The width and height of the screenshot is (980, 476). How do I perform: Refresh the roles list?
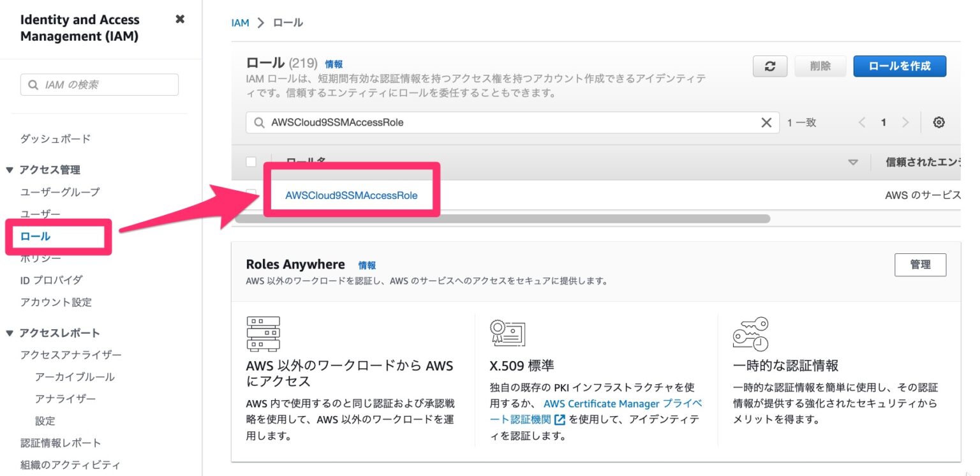point(770,66)
